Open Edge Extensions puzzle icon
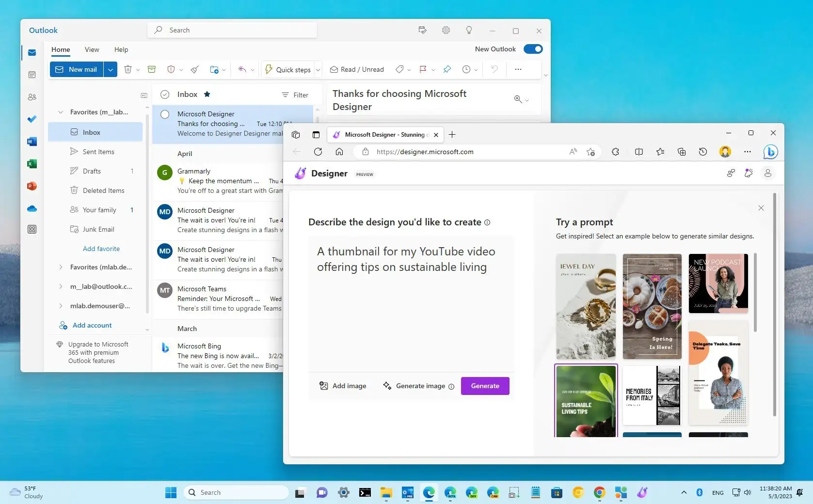Image resolution: width=813 pixels, height=504 pixels. click(x=616, y=152)
